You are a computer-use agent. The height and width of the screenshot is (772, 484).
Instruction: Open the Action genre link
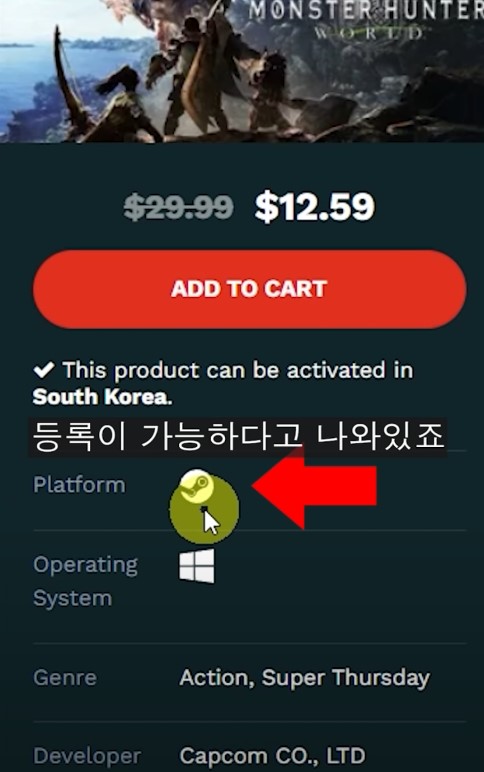[217, 678]
